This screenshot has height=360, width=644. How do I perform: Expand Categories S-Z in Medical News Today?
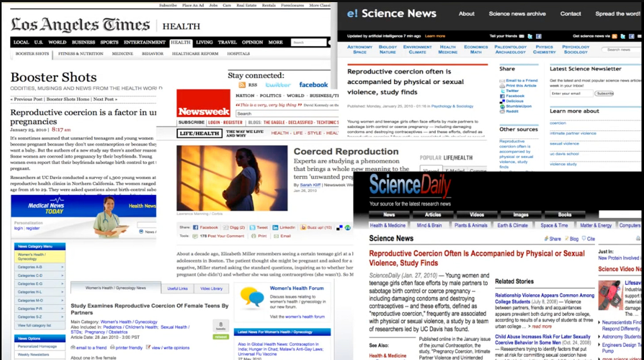tap(40, 317)
